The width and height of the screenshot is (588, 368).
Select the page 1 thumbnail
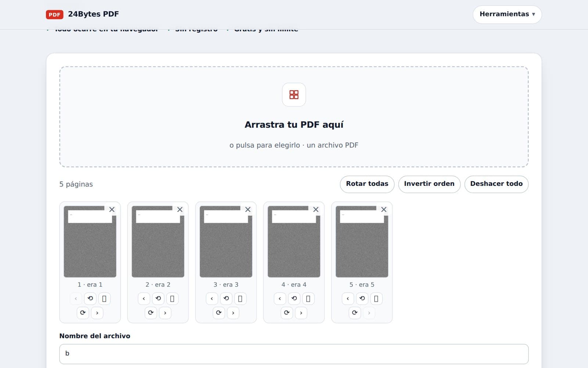[x=90, y=241]
